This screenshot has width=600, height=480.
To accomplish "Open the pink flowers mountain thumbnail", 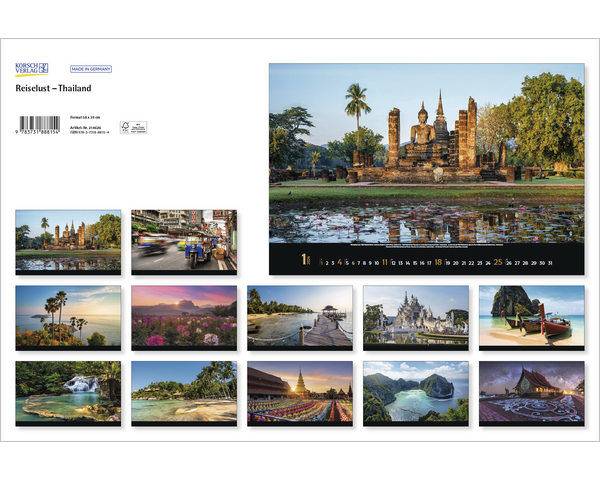I will tap(184, 316).
